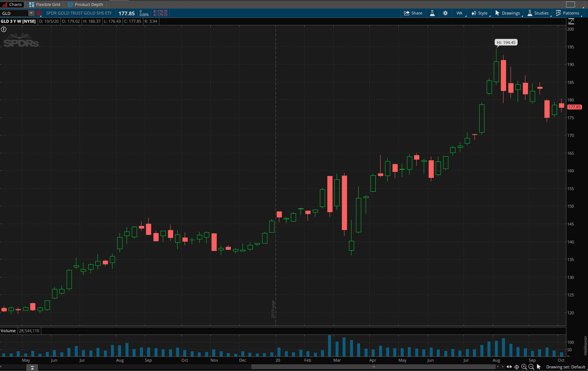Screen dimensions: 588x371
Task: Click the O: 179.02 open readout
Action: click(72, 22)
